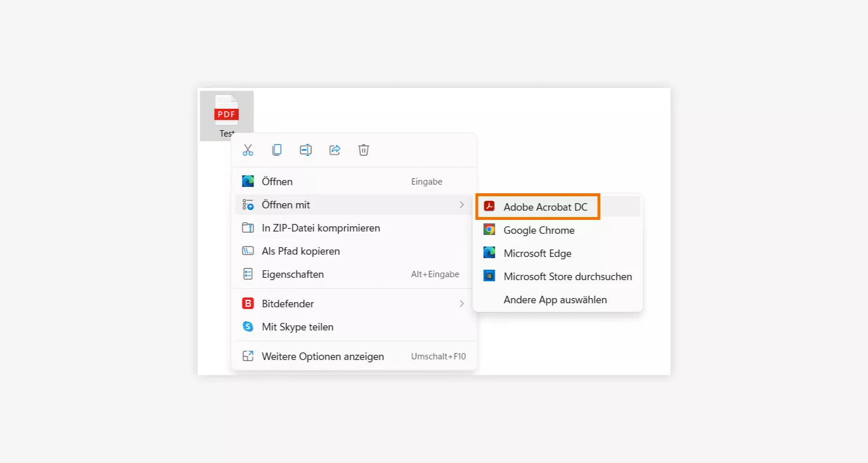Click the Microsoft Store icon

490,276
